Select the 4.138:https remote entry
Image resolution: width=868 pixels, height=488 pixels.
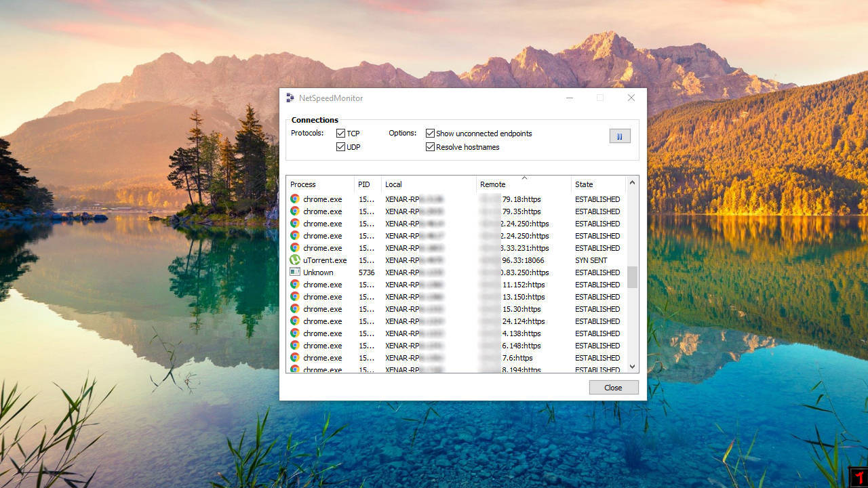(521, 333)
